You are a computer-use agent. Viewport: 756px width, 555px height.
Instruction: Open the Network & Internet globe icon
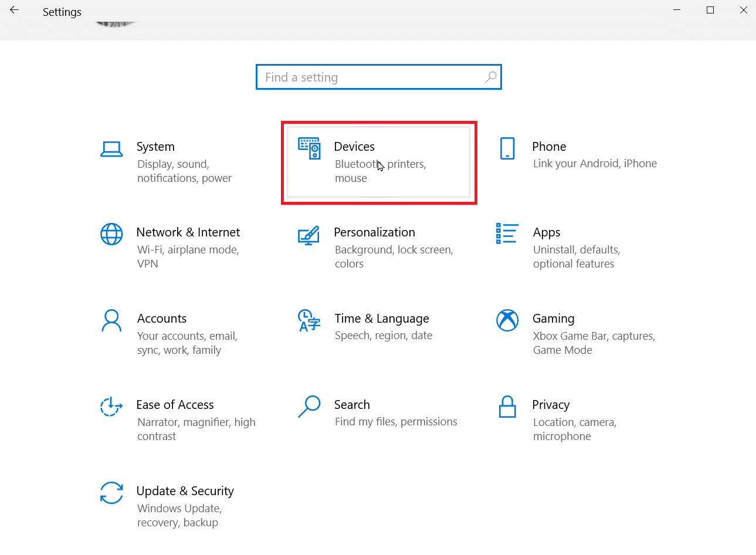coord(111,234)
